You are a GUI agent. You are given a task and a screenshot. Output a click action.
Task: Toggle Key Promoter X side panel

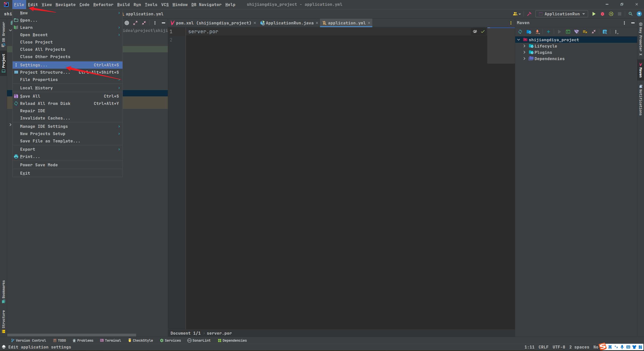click(x=640, y=39)
